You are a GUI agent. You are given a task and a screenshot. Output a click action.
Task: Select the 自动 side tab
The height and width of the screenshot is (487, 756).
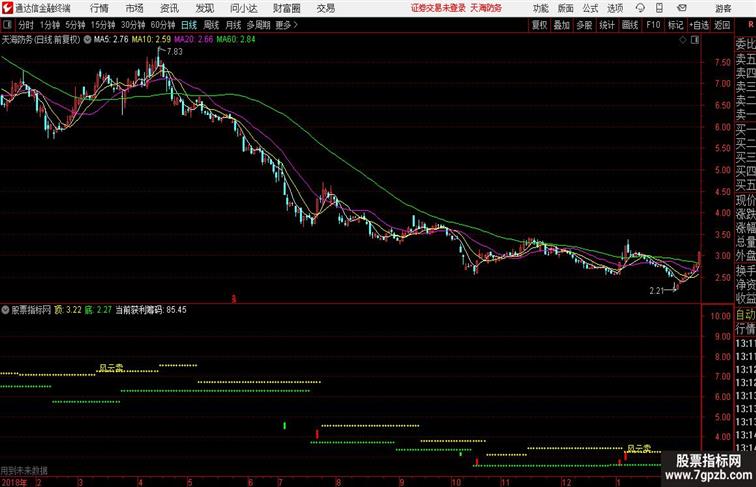click(745, 315)
